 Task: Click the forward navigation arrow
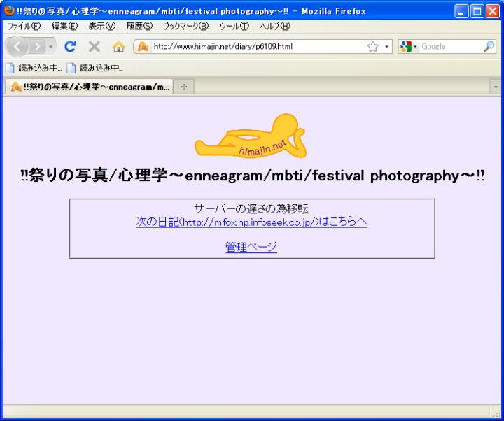(x=40, y=48)
